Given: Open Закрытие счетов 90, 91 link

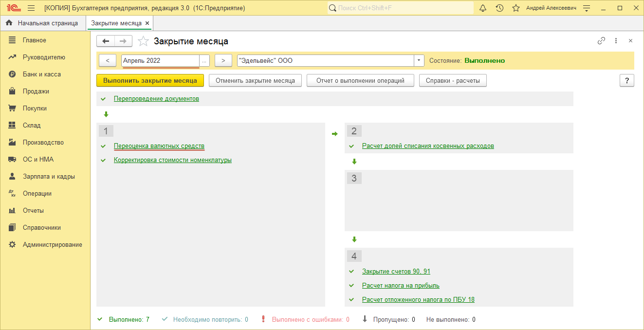Looking at the screenshot, I should click(x=396, y=271).
